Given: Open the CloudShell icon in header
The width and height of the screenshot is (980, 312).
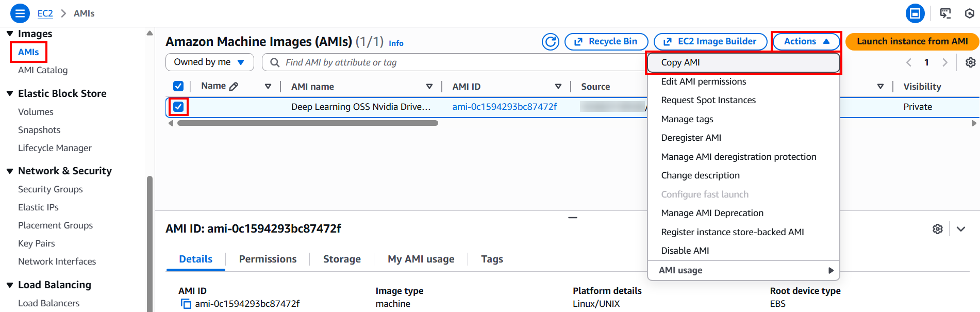Looking at the screenshot, I should tap(945, 13).
